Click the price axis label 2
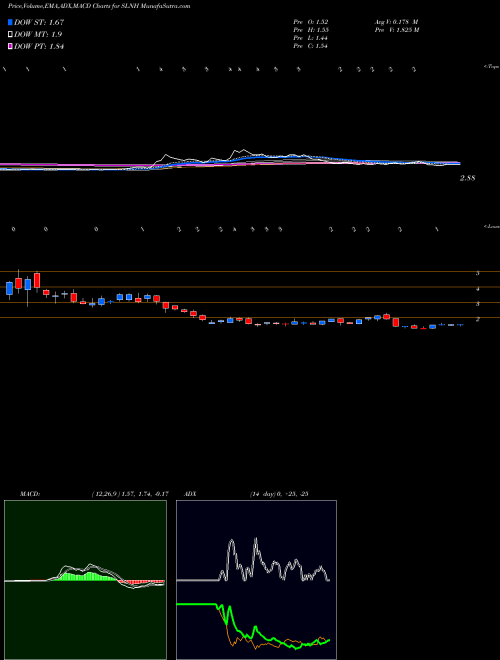Image resolution: width=500 pixels, height=660 pixels. [477, 319]
